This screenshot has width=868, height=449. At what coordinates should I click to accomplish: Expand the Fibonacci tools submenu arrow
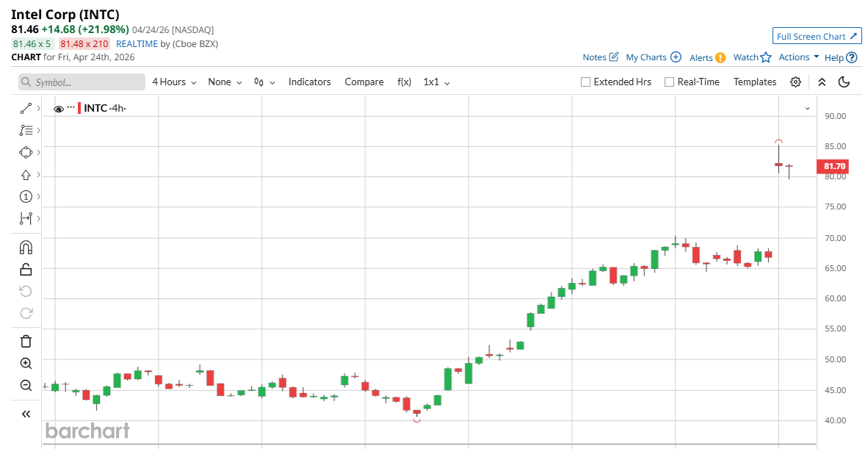[39, 131]
